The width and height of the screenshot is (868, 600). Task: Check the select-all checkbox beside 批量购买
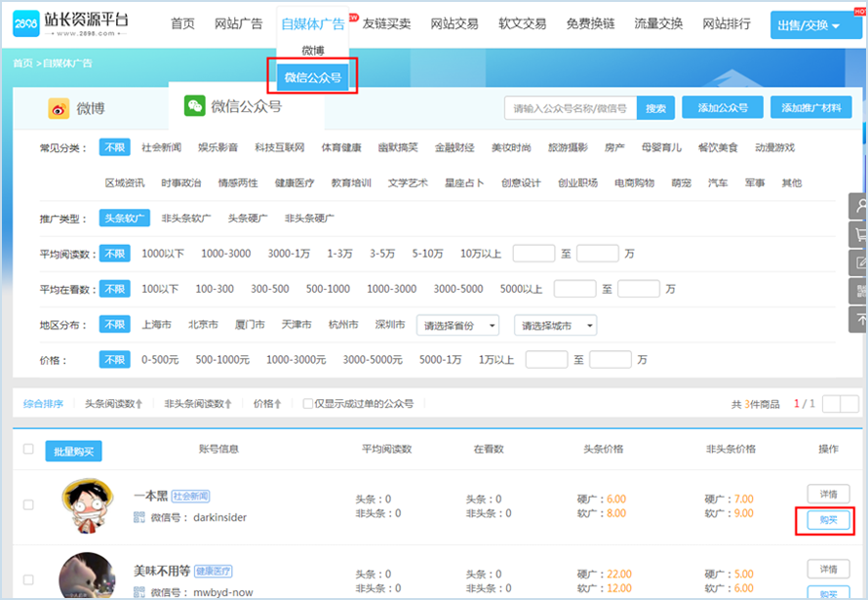[28, 450]
